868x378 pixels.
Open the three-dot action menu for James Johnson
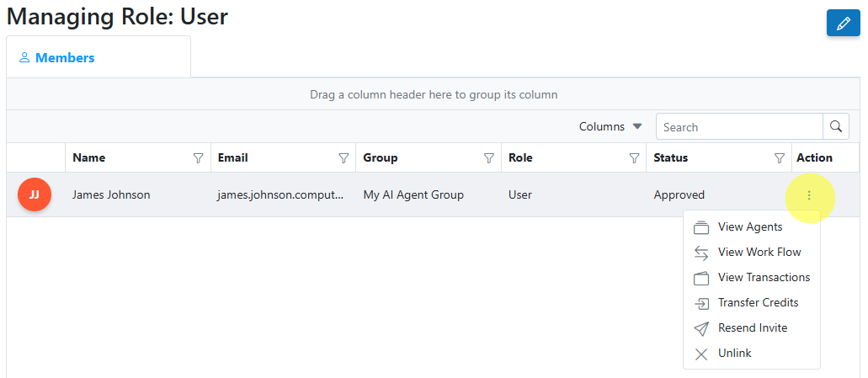tap(809, 195)
